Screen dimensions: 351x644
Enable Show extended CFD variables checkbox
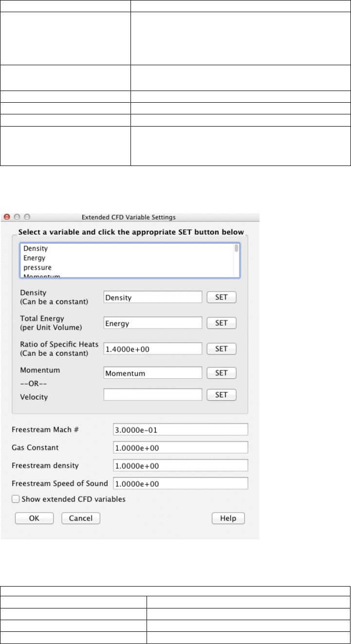tap(16, 498)
